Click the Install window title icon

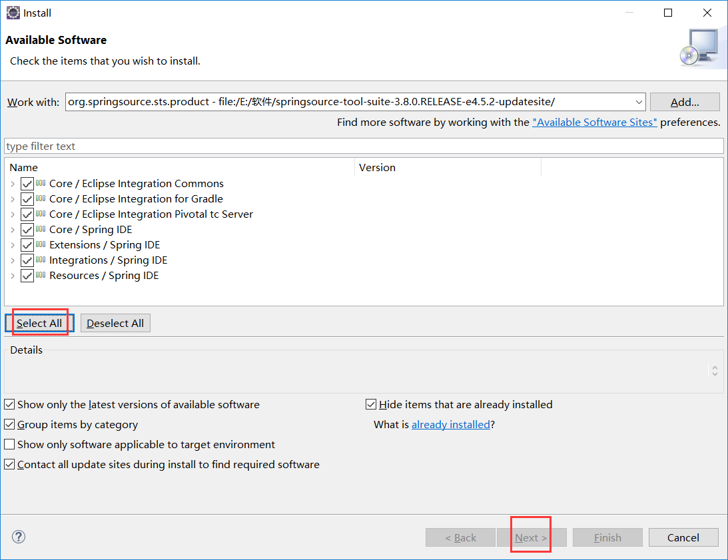pos(13,13)
